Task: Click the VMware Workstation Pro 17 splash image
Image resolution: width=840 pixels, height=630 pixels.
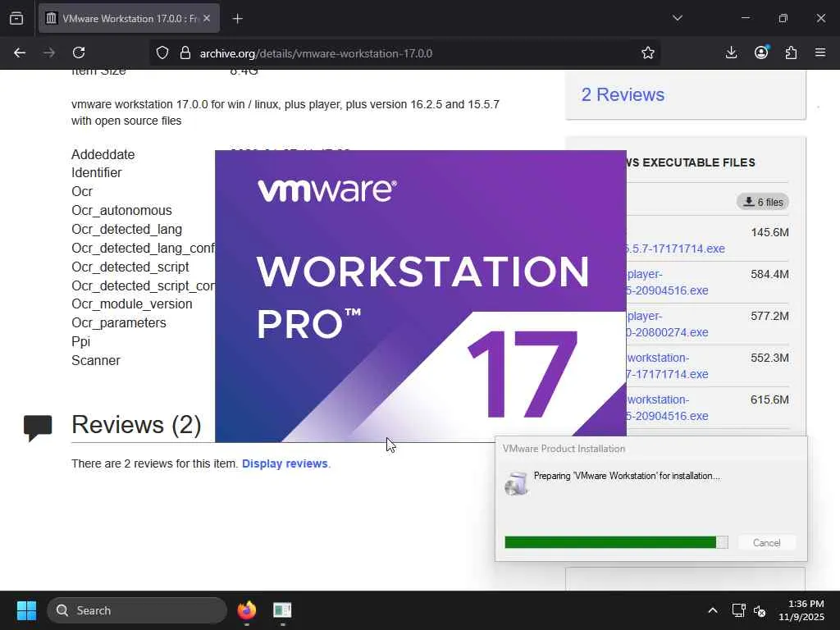Action: click(x=421, y=296)
